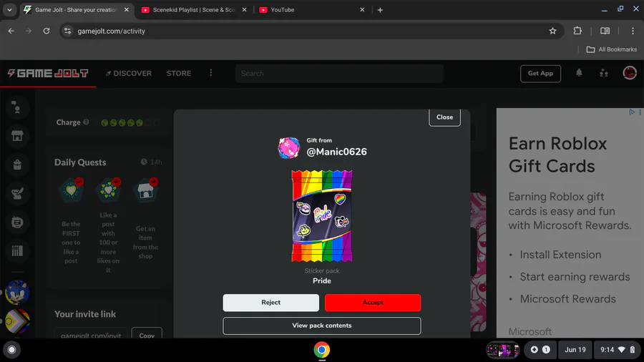644x362 pixels.
Task: Open View pack contents
Action: click(321, 326)
